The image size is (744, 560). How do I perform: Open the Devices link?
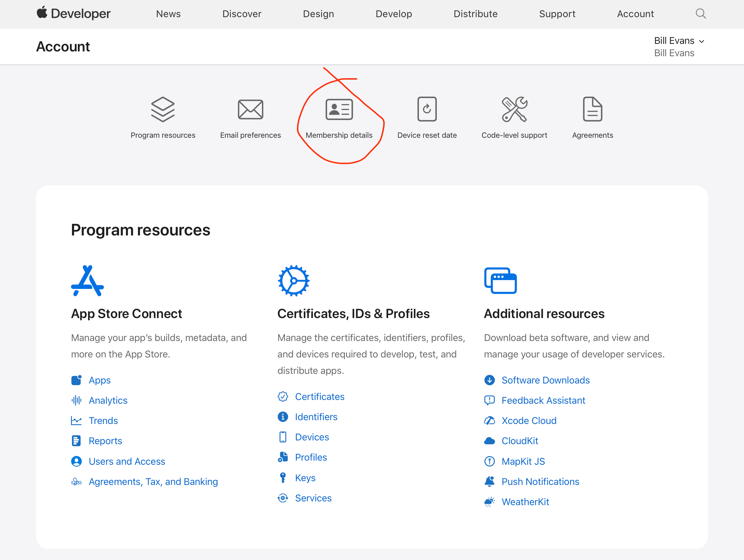coord(312,437)
